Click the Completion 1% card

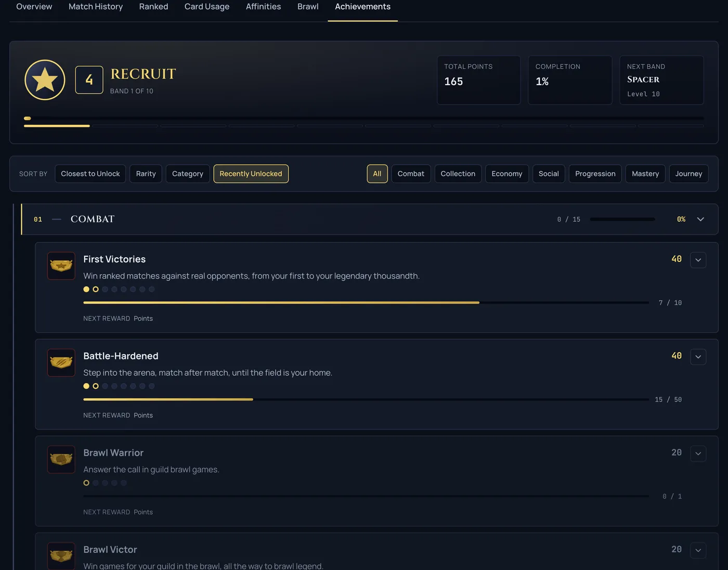570,80
